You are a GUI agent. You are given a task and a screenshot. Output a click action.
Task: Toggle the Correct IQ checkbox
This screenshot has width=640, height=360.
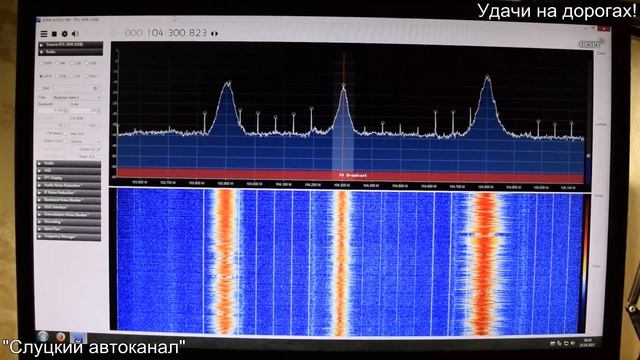pyautogui.click(x=98, y=149)
